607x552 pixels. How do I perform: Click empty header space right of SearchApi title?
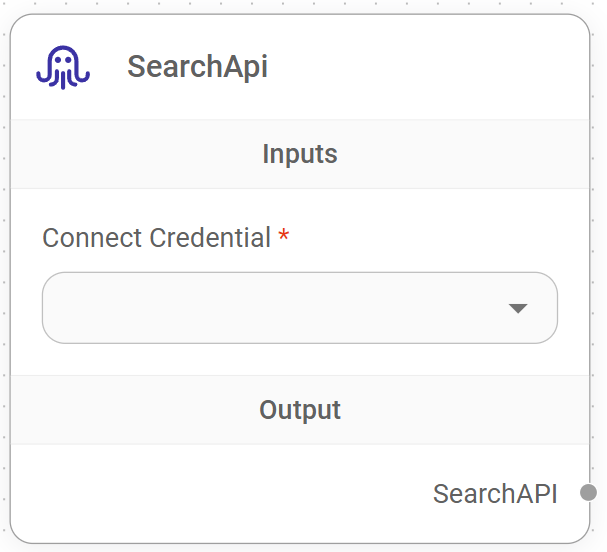point(430,67)
